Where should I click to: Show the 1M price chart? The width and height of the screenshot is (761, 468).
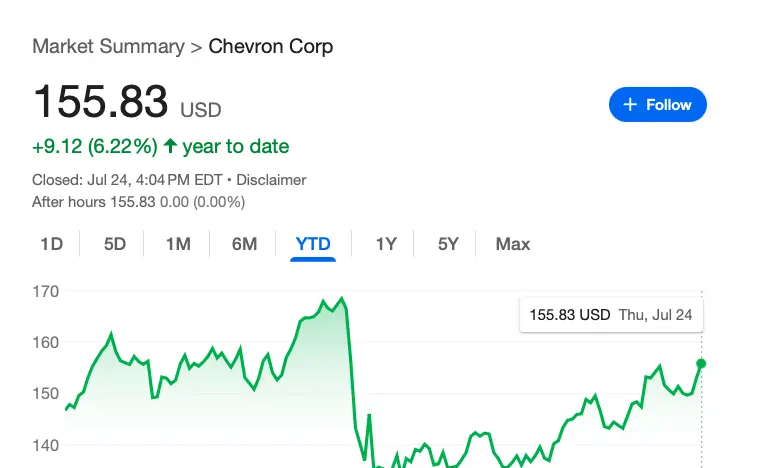178,244
